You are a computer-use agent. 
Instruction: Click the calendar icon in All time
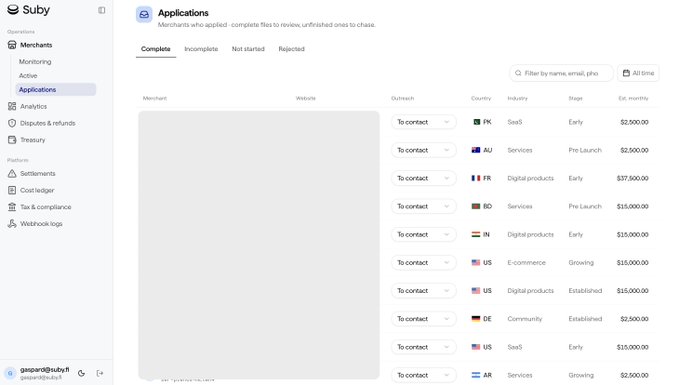tap(626, 73)
